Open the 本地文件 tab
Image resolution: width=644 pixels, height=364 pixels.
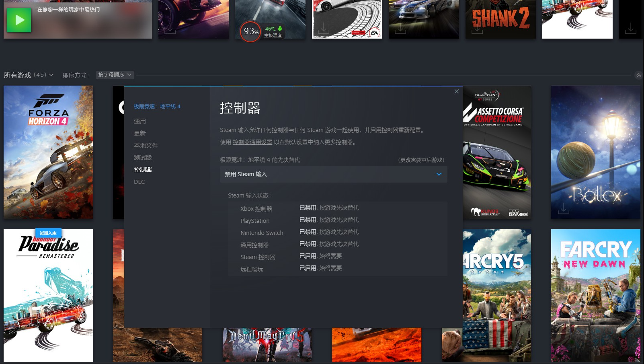(146, 145)
